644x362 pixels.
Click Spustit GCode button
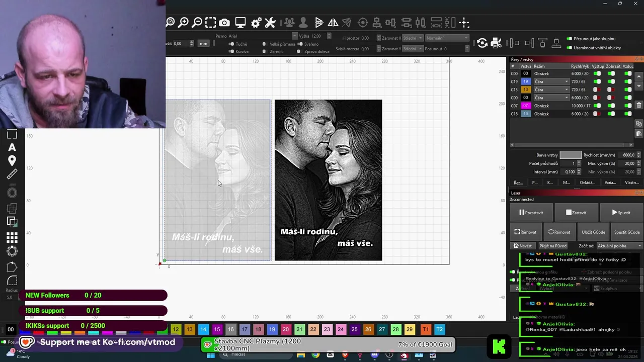click(x=627, y=232)
